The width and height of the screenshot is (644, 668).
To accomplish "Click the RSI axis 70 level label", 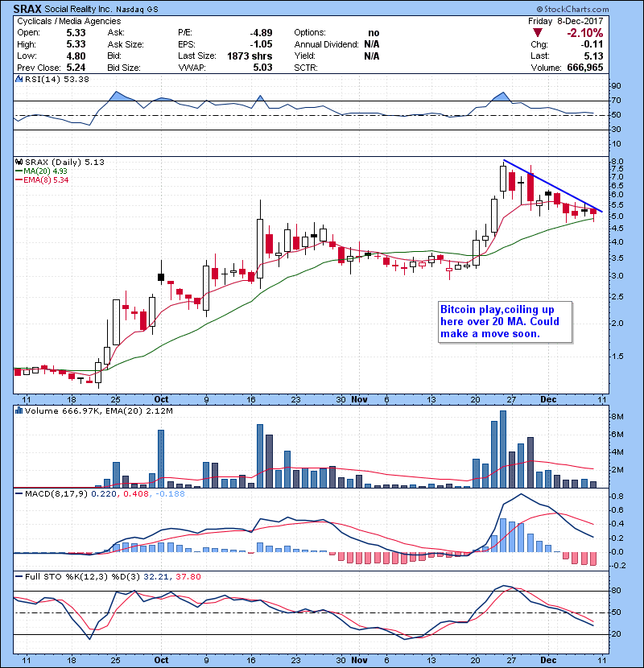I will [x=617, y=101].
